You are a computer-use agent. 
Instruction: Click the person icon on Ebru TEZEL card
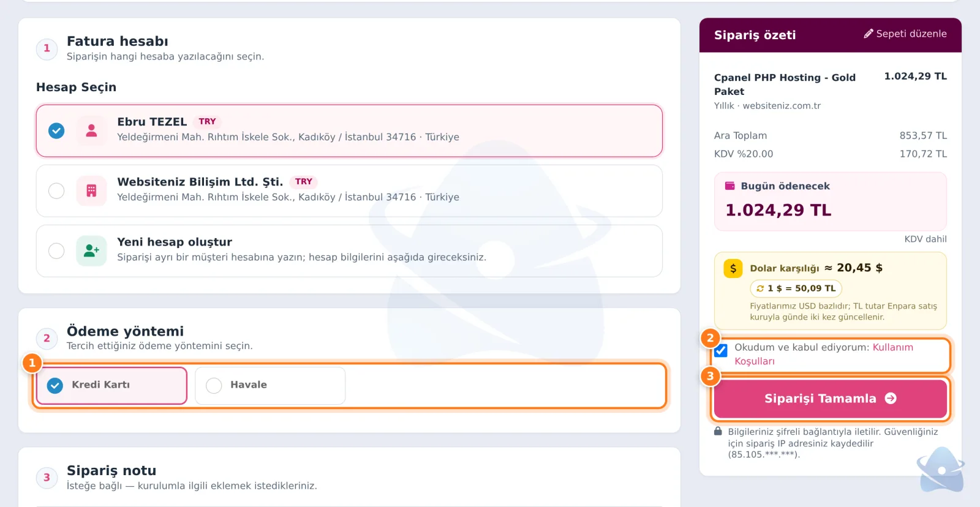[92, 130]
